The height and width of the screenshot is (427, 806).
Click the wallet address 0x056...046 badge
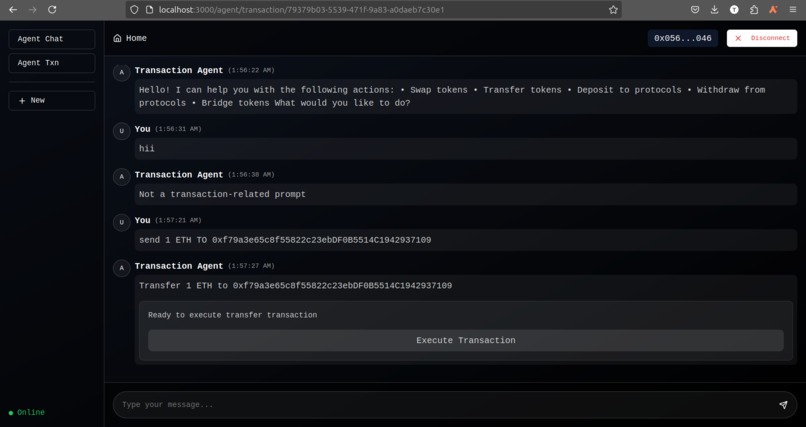click(x=683, y=38)
